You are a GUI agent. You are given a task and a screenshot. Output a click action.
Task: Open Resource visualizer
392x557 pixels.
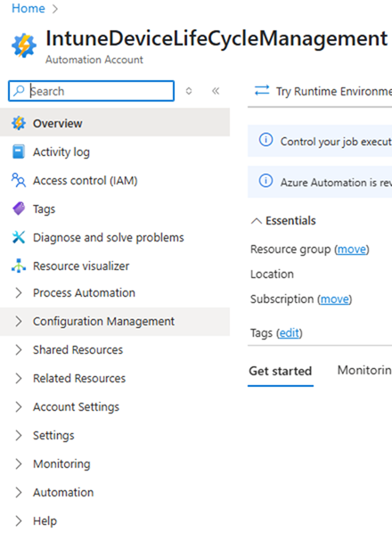point(115,266)
